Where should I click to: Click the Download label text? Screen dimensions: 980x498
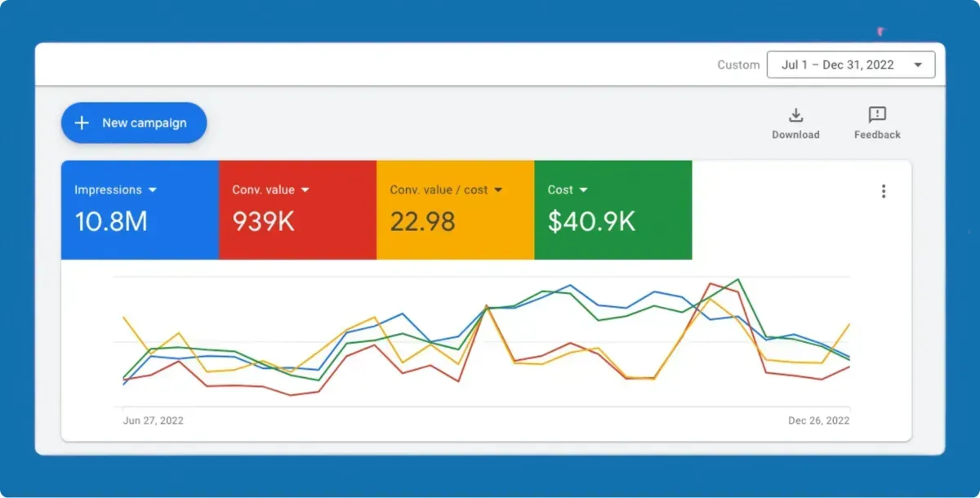(795, 135)
